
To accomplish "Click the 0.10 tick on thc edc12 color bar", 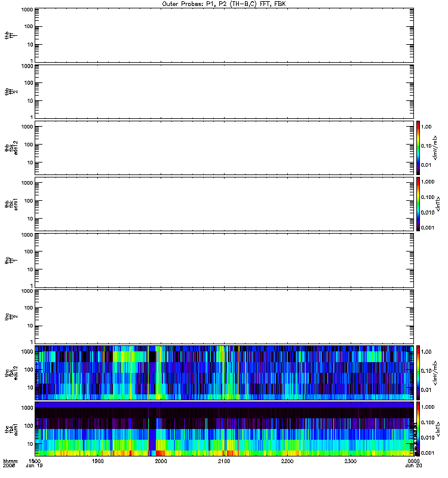I will [x=426, y=370].
